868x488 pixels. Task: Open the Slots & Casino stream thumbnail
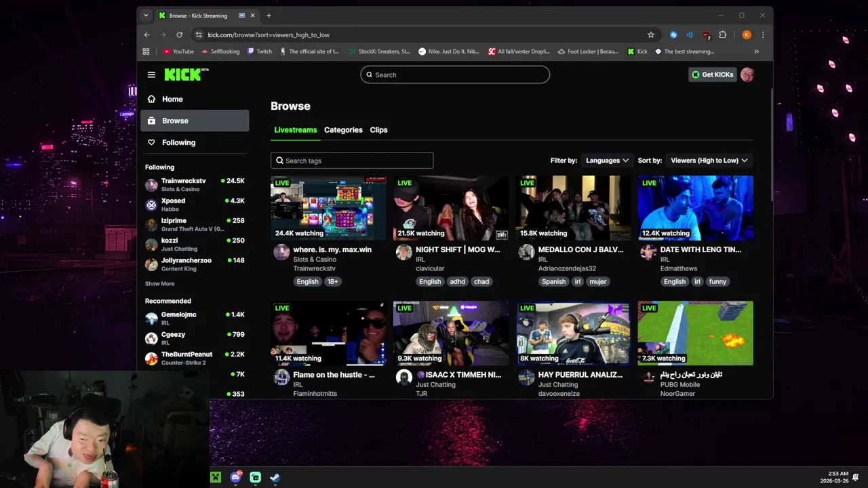328,208
